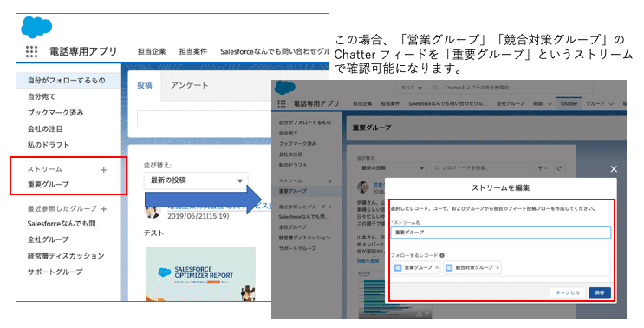
Task: Open the 担当案件 tab in left screenshot
Action: pyautogui.click(x=193, y=52)
